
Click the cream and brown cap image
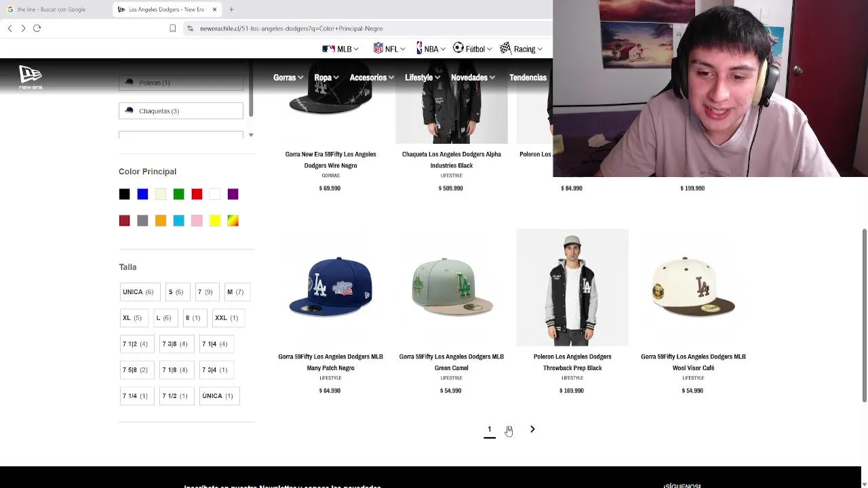(693, 287)
